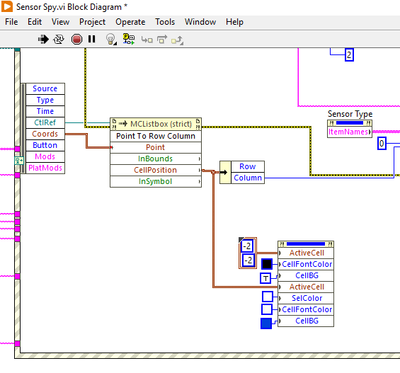The height and width of the screenshot is (373, 400).
Task: Open the Window menu
Action: click(200, 22)
